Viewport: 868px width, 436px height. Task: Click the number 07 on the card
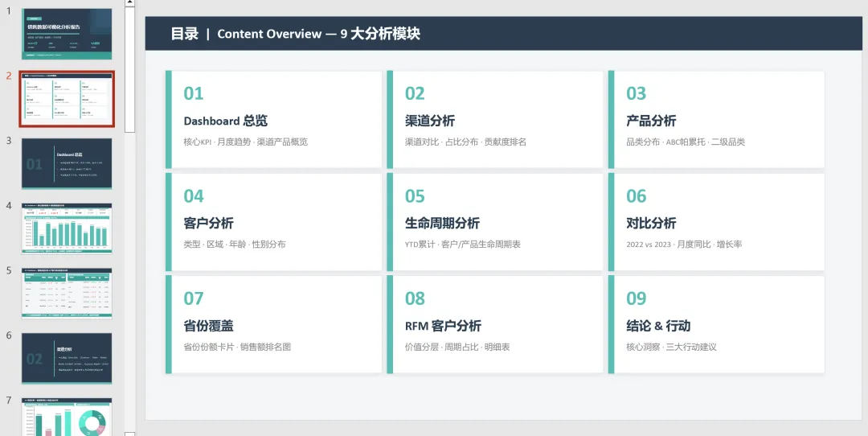click(x=194, y=298)
